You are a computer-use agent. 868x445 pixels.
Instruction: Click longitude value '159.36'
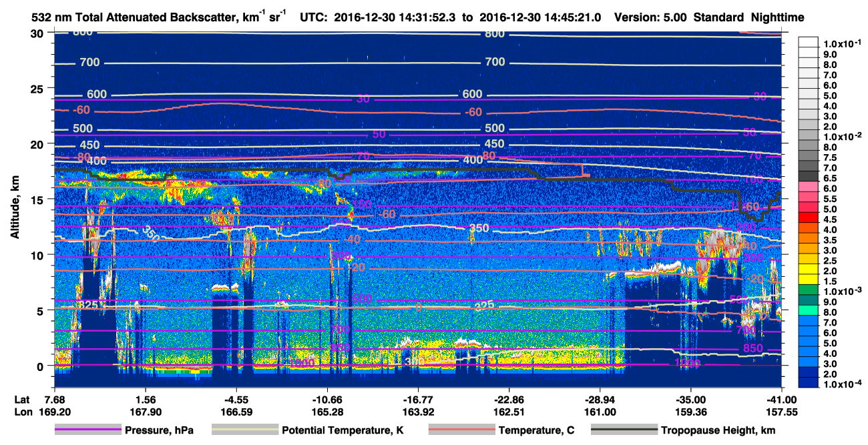point(690,412)
